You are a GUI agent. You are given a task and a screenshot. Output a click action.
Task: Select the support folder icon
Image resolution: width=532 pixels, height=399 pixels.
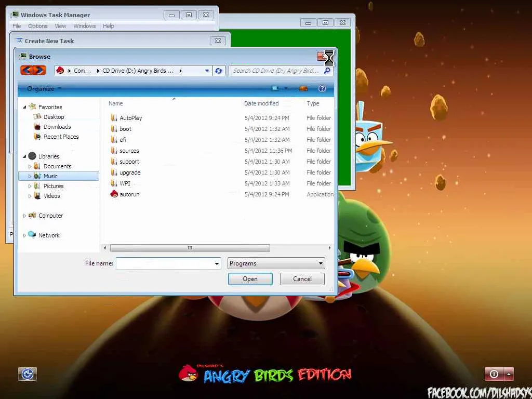coord(114,162)
